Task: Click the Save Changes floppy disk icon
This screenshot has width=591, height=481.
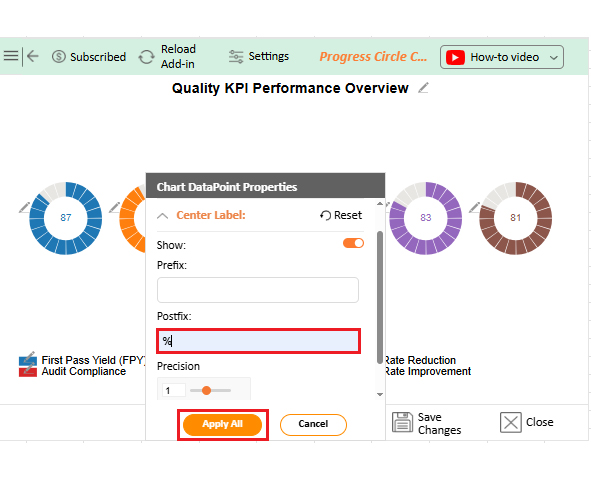Action: tap(403, 422)
